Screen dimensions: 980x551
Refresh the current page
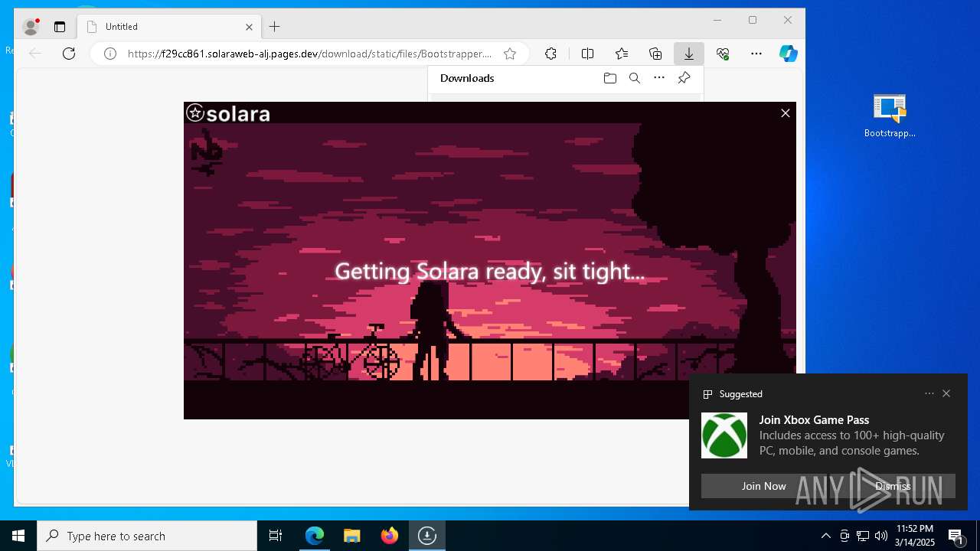click(x=69, y=54)
